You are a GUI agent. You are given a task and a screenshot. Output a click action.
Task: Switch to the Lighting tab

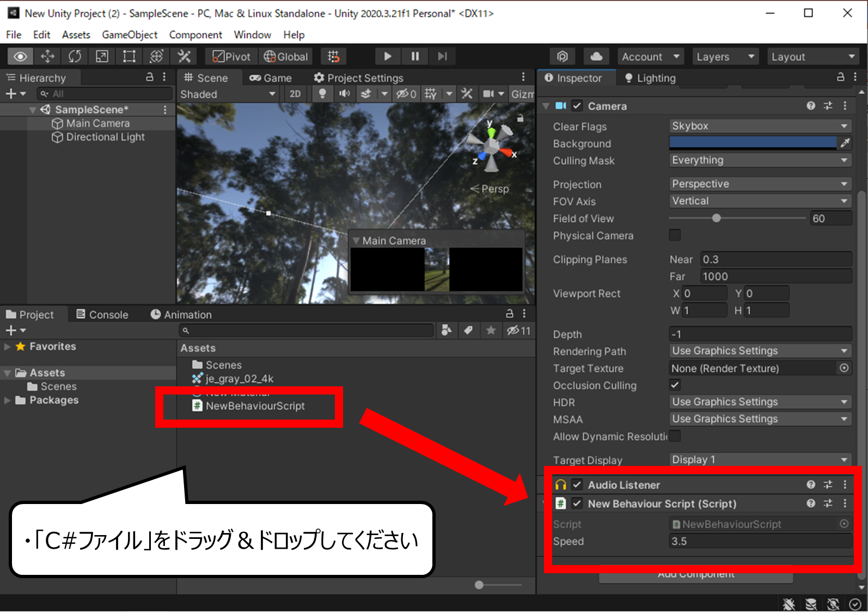pyautogui.click(x=650, y=78)
